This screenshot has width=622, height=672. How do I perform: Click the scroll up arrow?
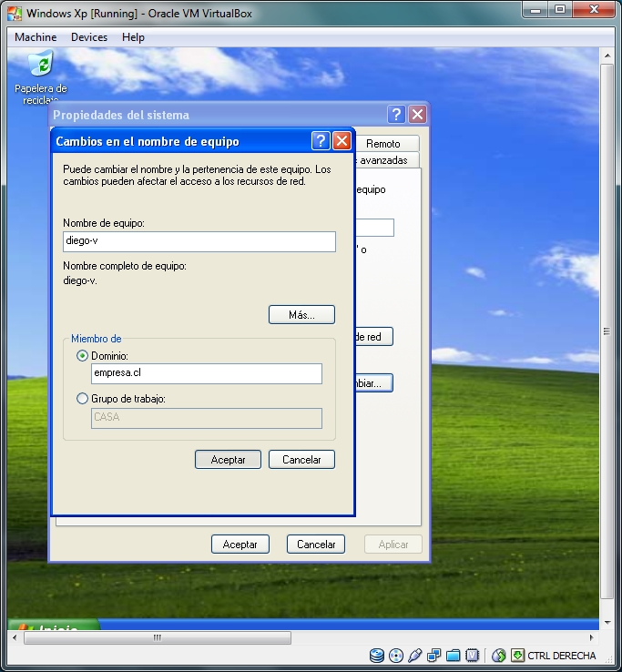[x=607, y=56]
